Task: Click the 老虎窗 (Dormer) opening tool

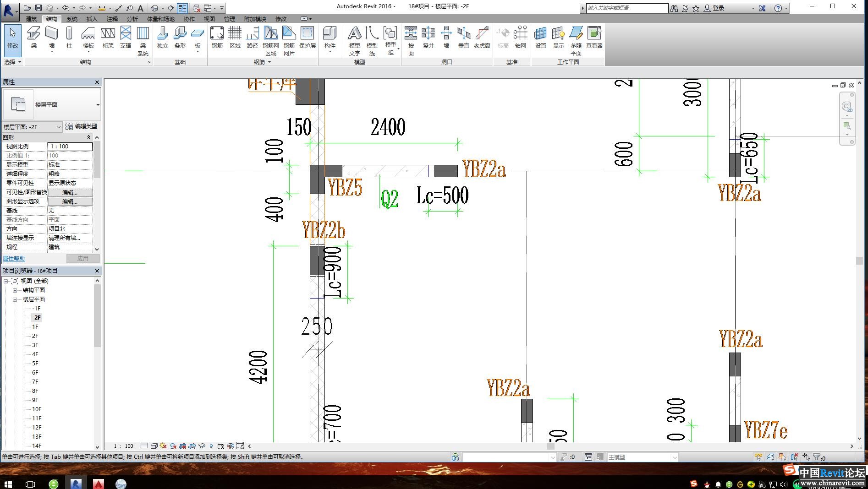Action: 482,37
